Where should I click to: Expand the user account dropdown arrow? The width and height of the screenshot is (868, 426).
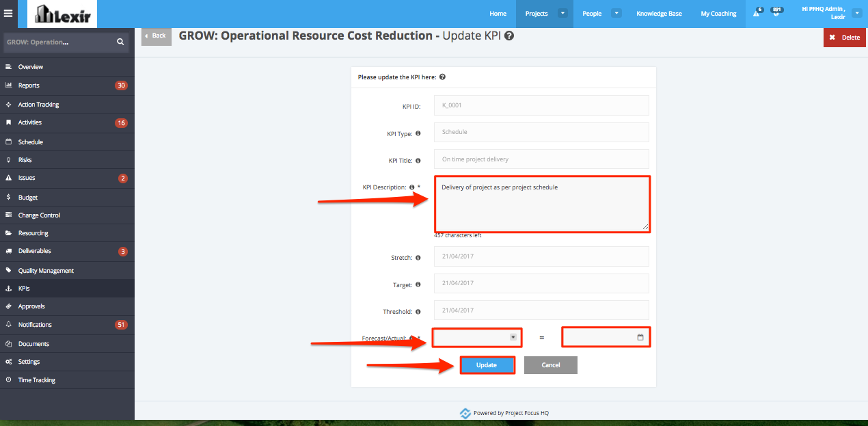point(857,13)
